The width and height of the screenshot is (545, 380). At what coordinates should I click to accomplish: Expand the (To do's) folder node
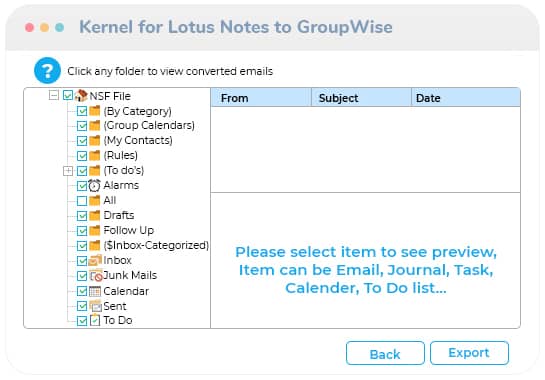(x=68, y=171)
